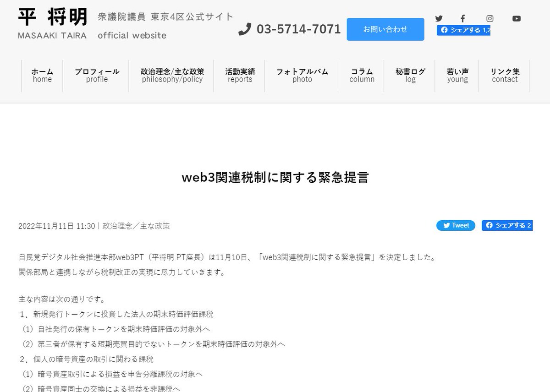
Task: Click phone number 03-5714-7071
Action: pos(299,29)
